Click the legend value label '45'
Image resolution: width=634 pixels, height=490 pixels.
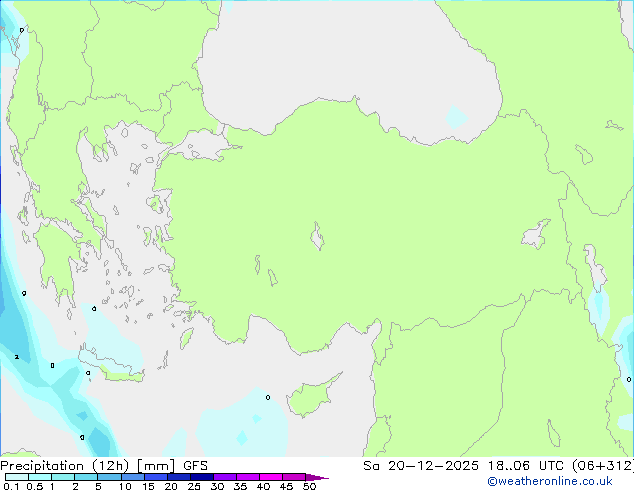(286, 486)
